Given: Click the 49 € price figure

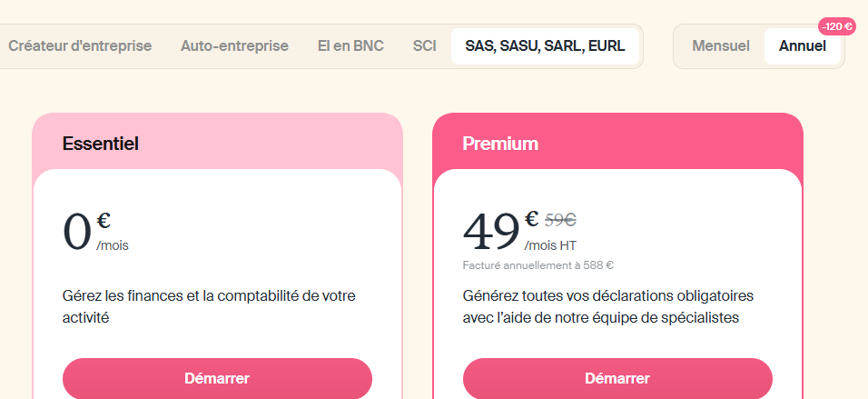Looking at the screenshot, I should [491, 231].
